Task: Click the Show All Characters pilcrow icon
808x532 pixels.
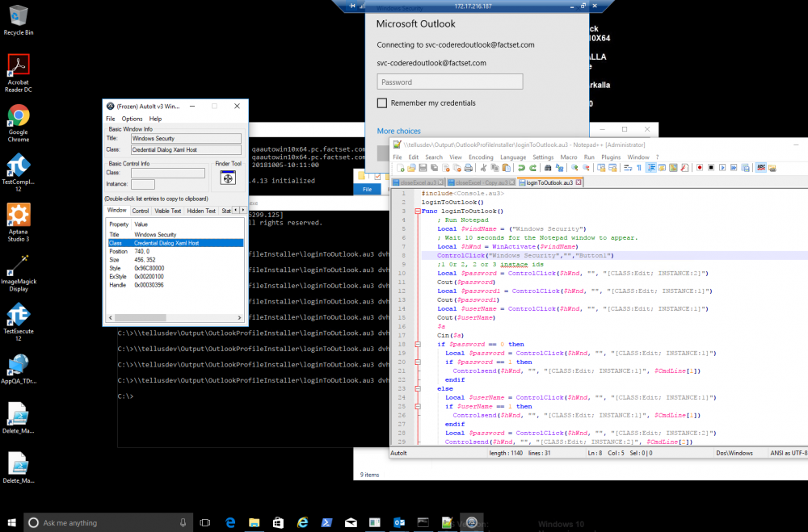Action: pyautogui.click(x=639, y=168)
